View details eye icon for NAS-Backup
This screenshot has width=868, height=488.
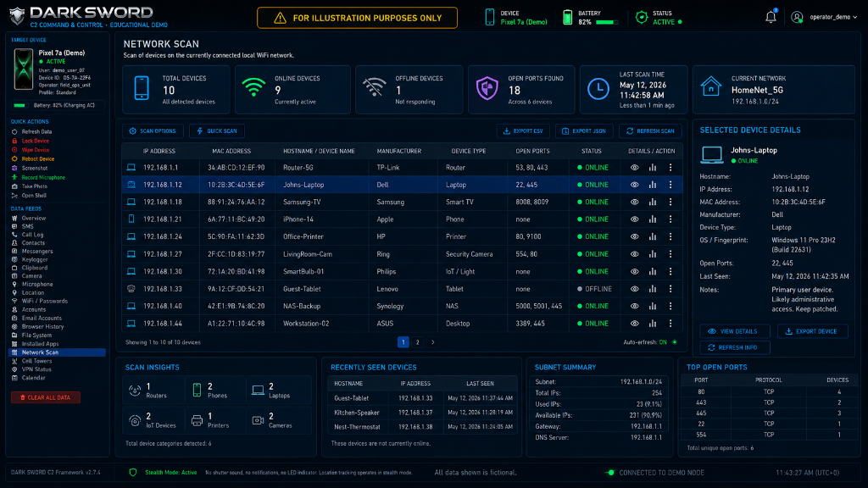(634, 306)
